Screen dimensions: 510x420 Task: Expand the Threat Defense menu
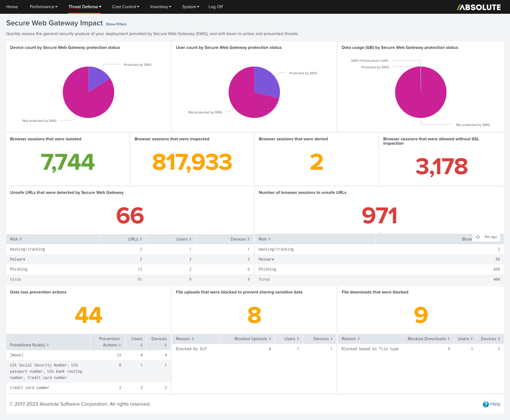[85, 7]
